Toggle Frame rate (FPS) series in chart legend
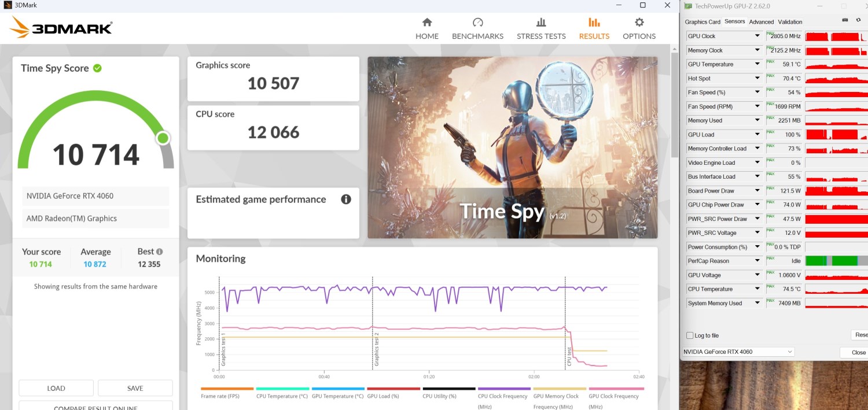868x410 pixels. click(227, 393)
